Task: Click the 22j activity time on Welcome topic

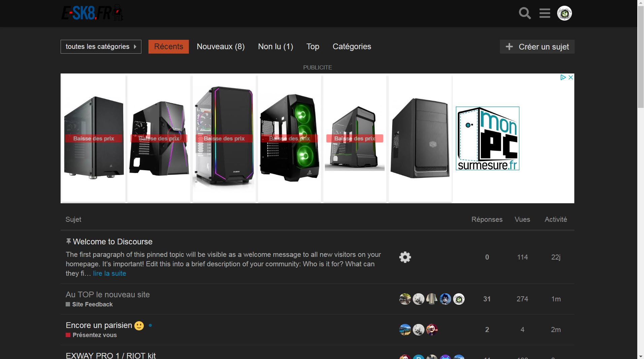Action: tap(556, 257)
